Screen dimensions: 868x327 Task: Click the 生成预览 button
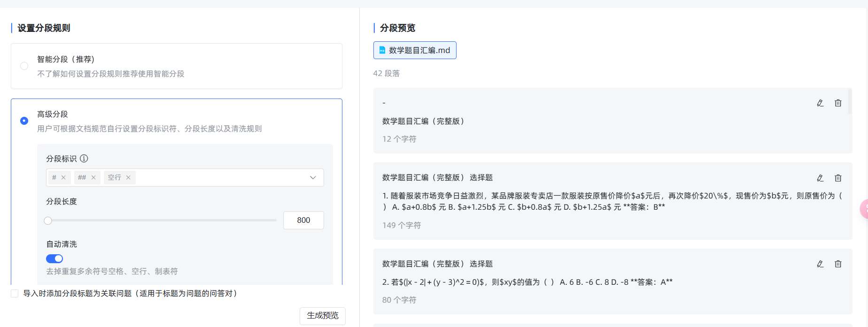322,316
